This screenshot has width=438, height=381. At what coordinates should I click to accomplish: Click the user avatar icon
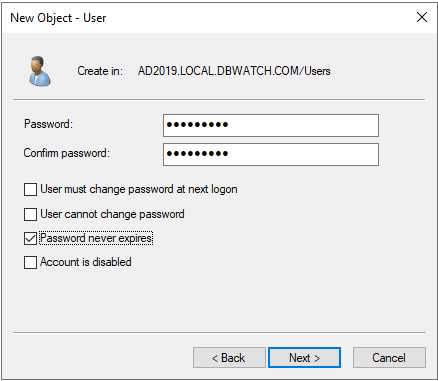coord(40,71)
